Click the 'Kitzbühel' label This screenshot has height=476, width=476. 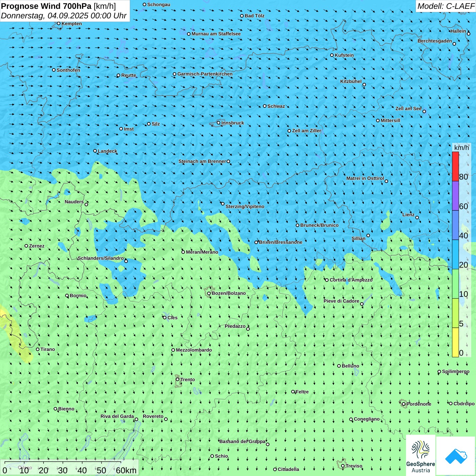[x=351, y=81]
